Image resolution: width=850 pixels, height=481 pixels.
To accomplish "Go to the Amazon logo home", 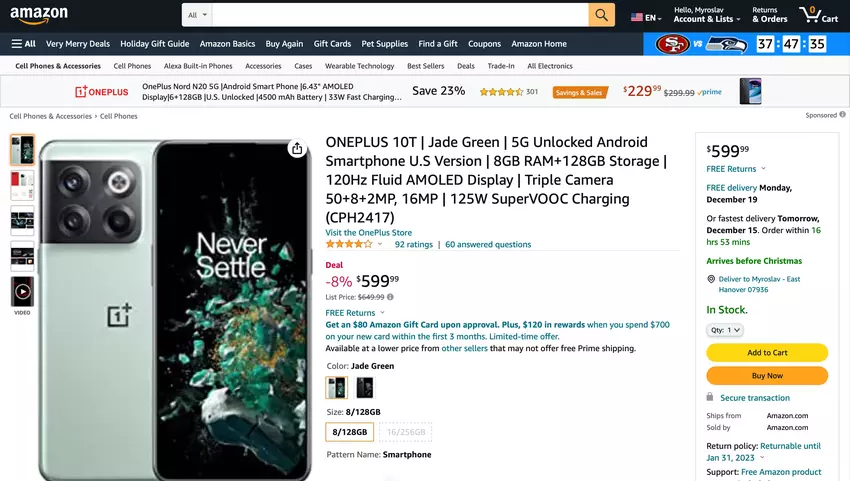I will (x=39, y=15).
